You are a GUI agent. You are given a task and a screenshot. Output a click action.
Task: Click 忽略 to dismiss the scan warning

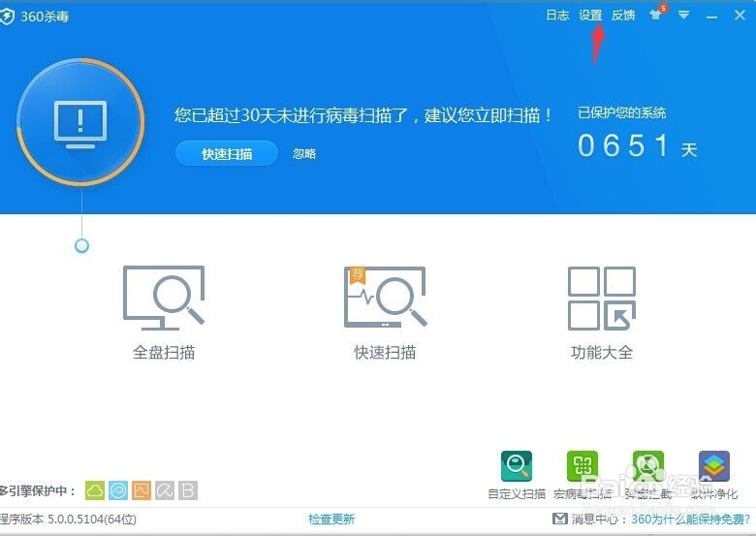pos(304,154)
